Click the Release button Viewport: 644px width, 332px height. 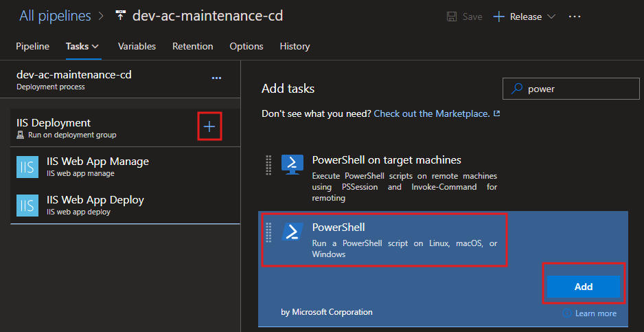tap(524, 17)
